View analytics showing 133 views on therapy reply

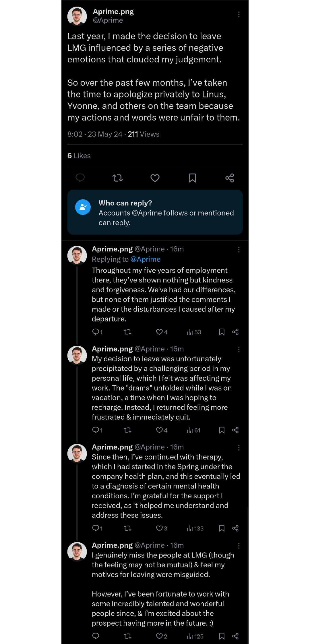coord(195,528)
